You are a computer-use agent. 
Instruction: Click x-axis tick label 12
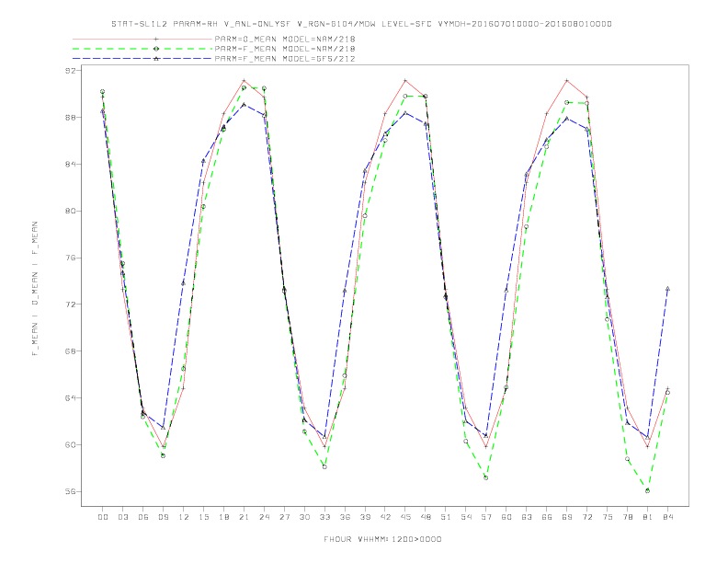[184, 517]
